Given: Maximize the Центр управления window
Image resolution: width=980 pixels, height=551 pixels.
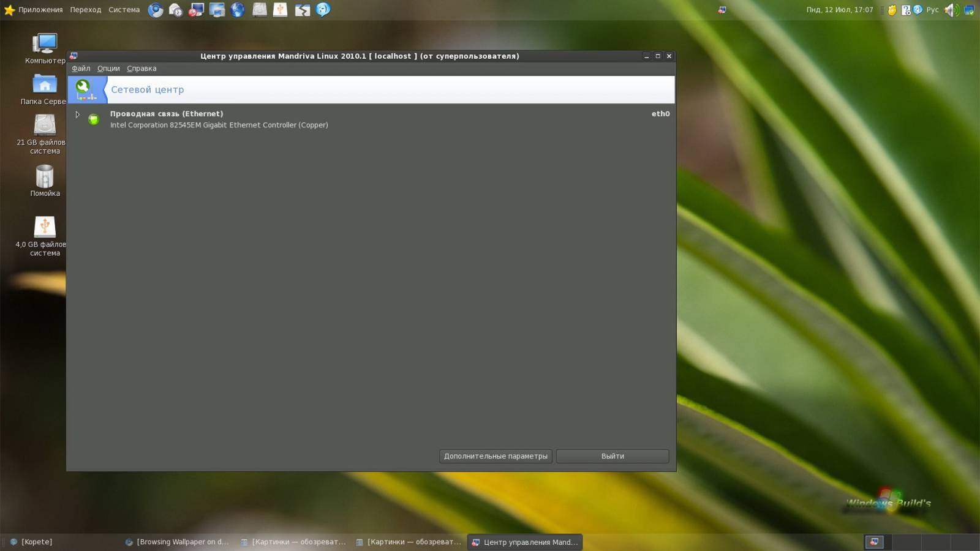Looking at the screenshot, I should point(658,56).
